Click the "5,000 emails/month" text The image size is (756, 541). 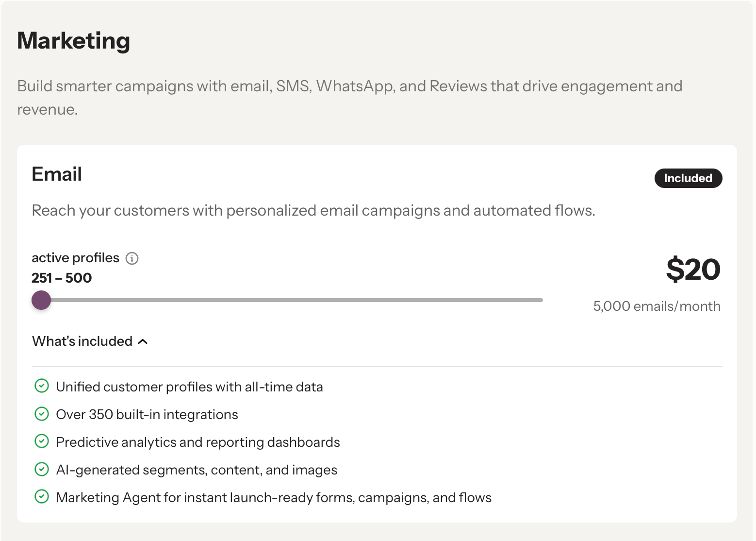coord(657,306)
